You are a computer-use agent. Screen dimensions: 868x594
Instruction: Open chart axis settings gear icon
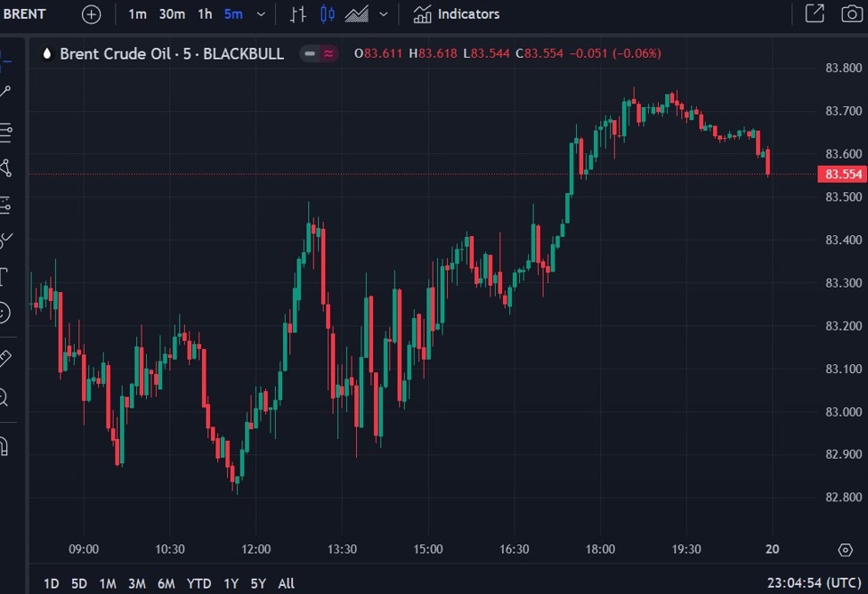(845, 549)
